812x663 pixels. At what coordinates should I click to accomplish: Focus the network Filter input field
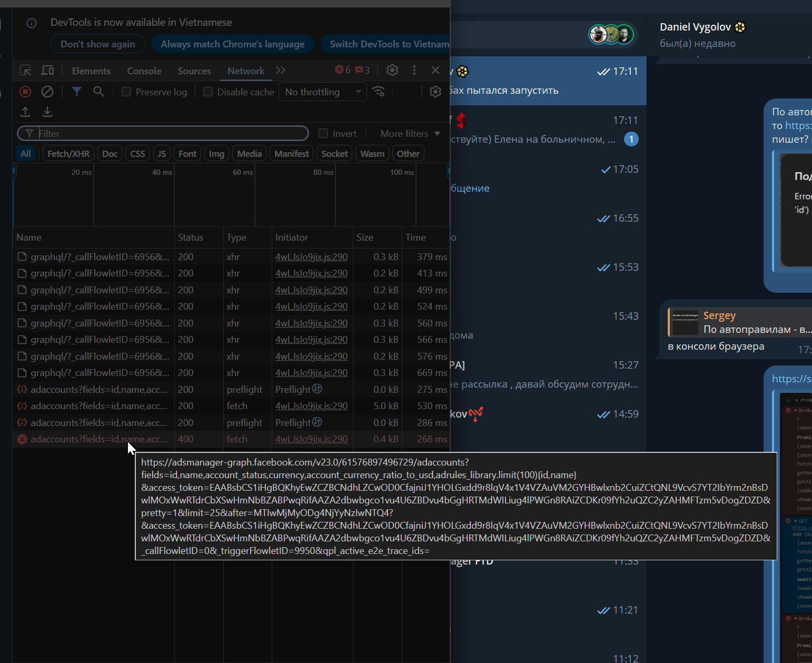pos(163,133)
